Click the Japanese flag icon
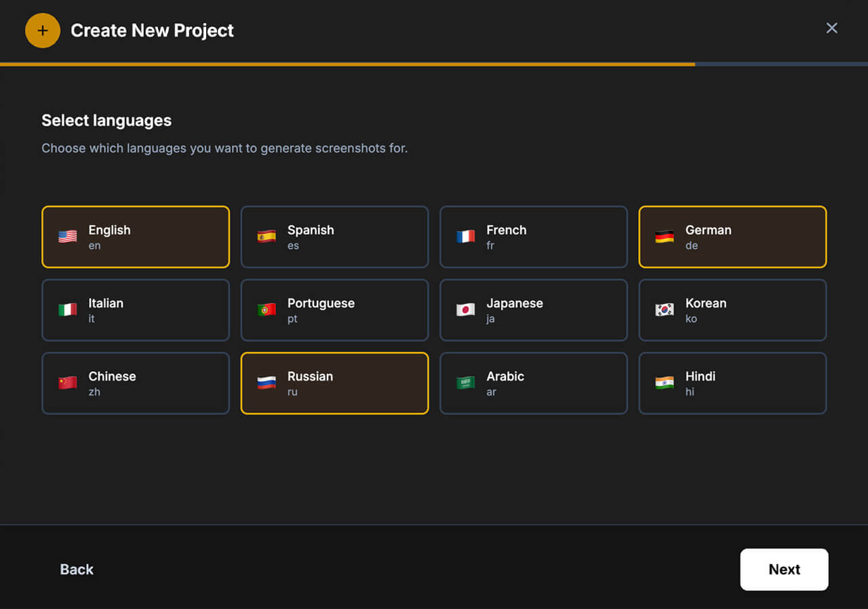 pyautogui.click(x=465, y=310)
